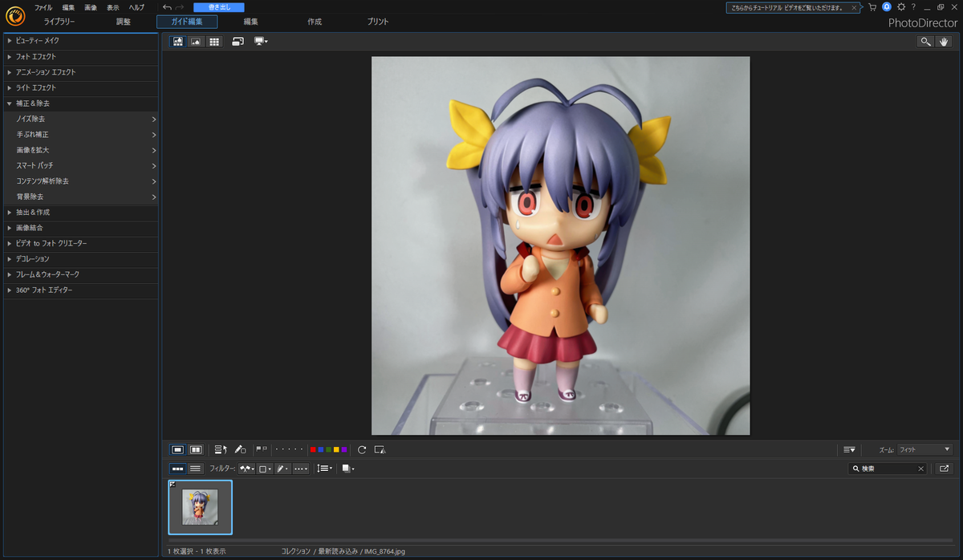Viewport: 963px width, 560px height.
Task: Open the 画像 menu
Action: click(x=91, y=7)
